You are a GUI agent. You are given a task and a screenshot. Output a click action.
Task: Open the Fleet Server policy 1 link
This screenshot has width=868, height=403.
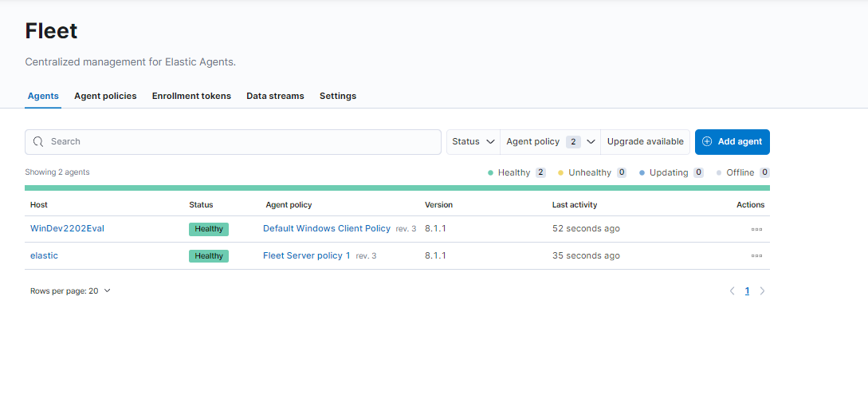coord(306,256)
